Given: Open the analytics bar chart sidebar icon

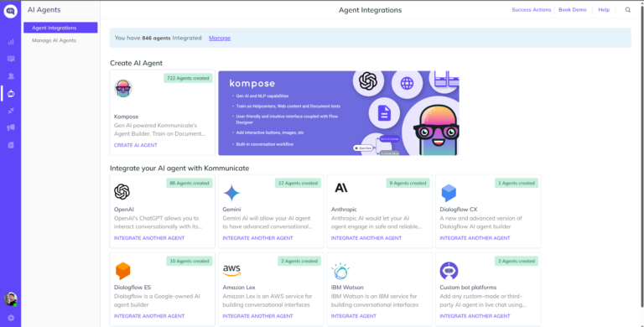Looking at the screenshot, I should (11, 41).
